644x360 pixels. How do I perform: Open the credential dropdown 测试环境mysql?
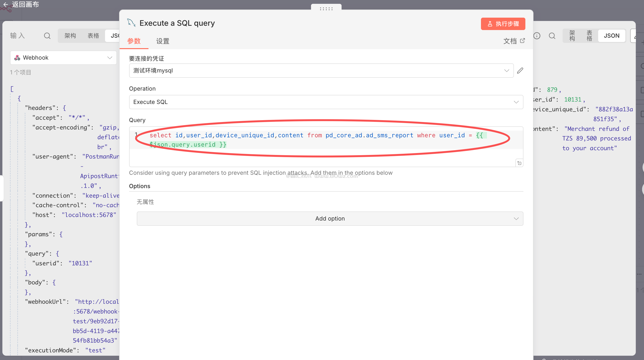tap(321, 71)
